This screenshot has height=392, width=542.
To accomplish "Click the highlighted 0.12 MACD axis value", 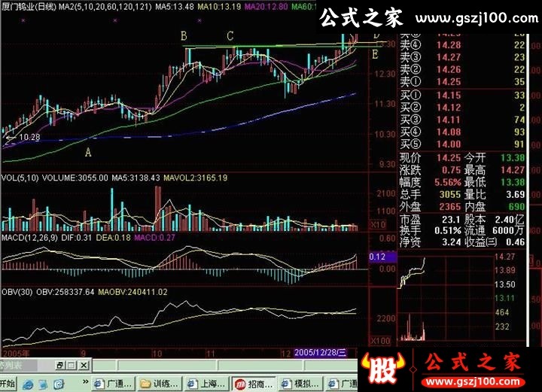I will pos(382,257).
